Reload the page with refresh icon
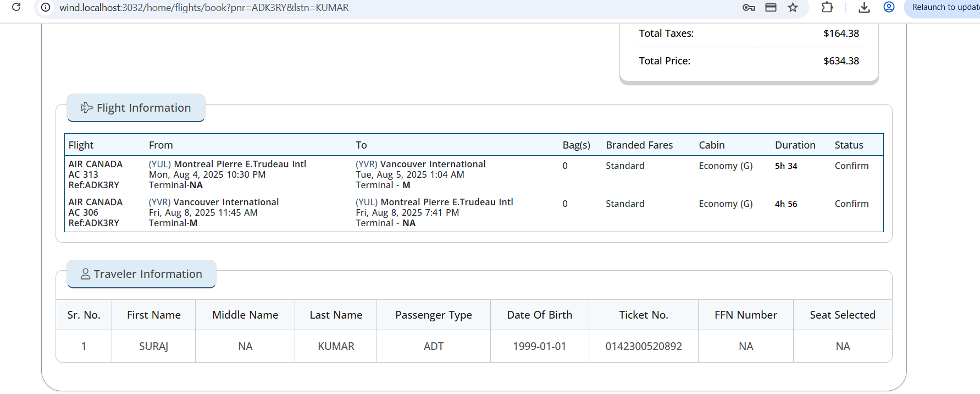 pos(16,7)
